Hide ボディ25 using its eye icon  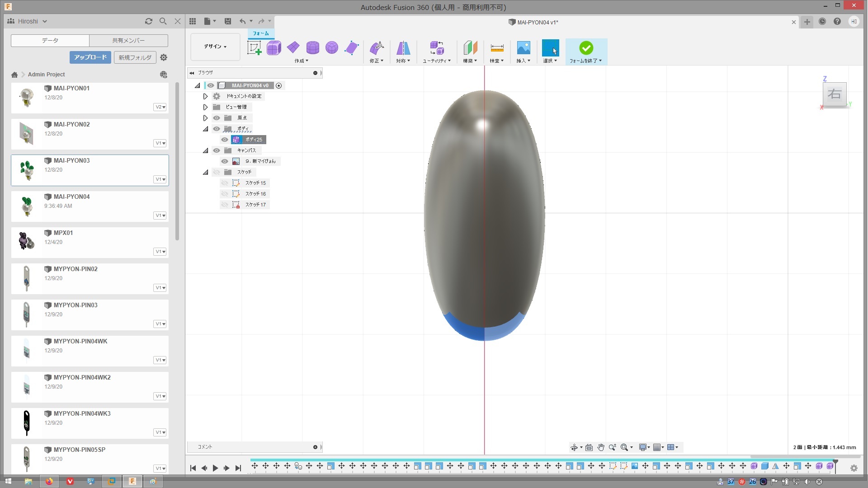coord(225,140)
